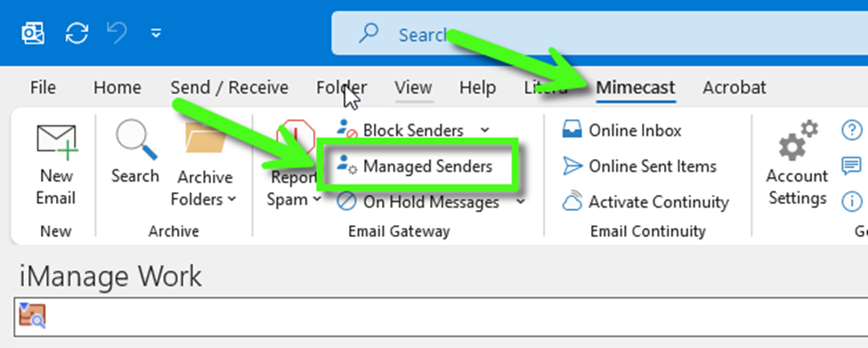Screen dimensions: 868x348
Task: Click the New Email envelope icon
Action: pyautogui.click(x=57, y=142)
